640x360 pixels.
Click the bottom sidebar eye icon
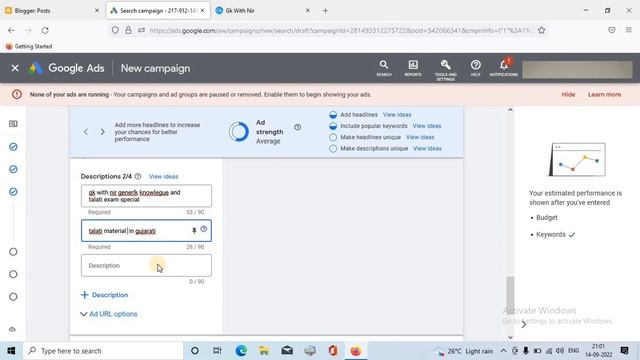coord(13,329)
